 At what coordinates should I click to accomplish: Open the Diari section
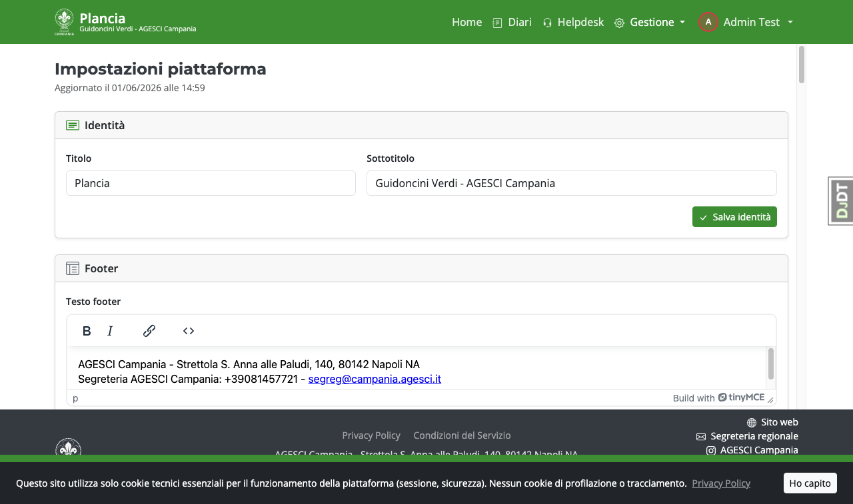[512, 22]
